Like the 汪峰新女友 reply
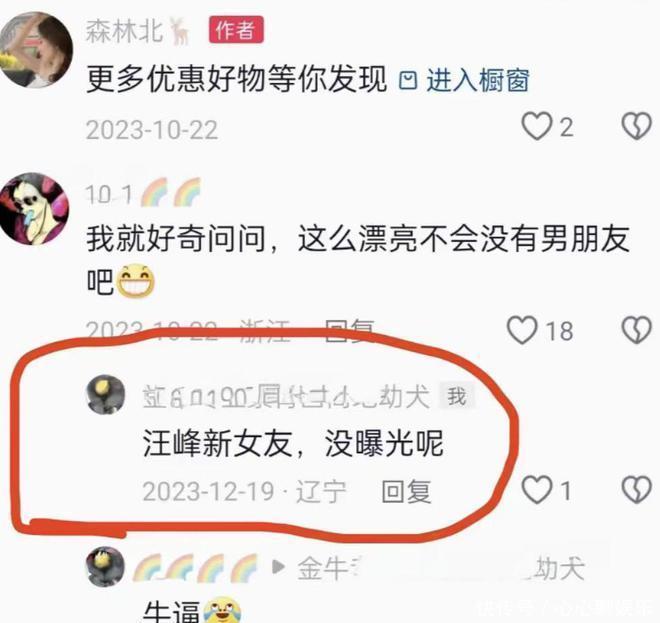The width and height of the screenshot is (660, 623). 537,490
